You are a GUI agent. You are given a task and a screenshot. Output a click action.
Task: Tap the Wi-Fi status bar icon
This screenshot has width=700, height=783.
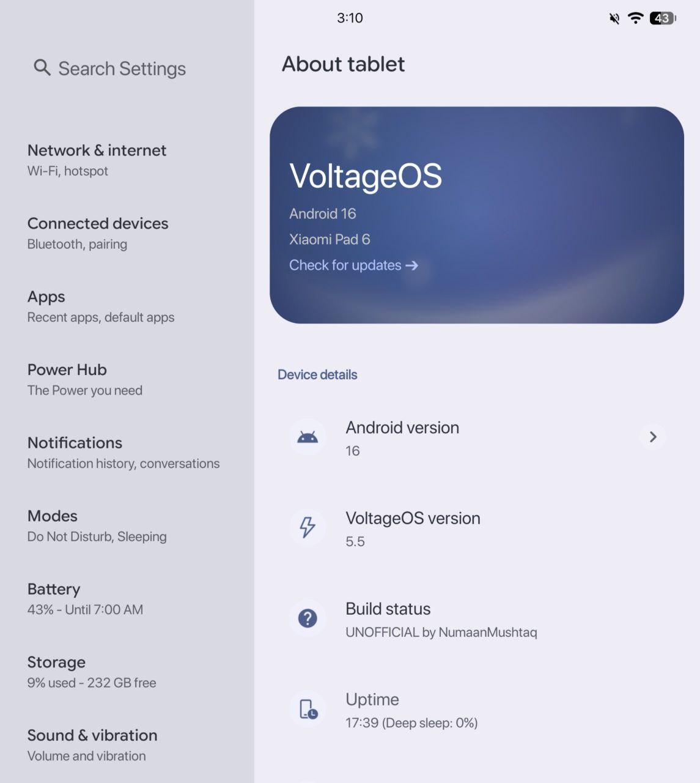coord(636,18)
